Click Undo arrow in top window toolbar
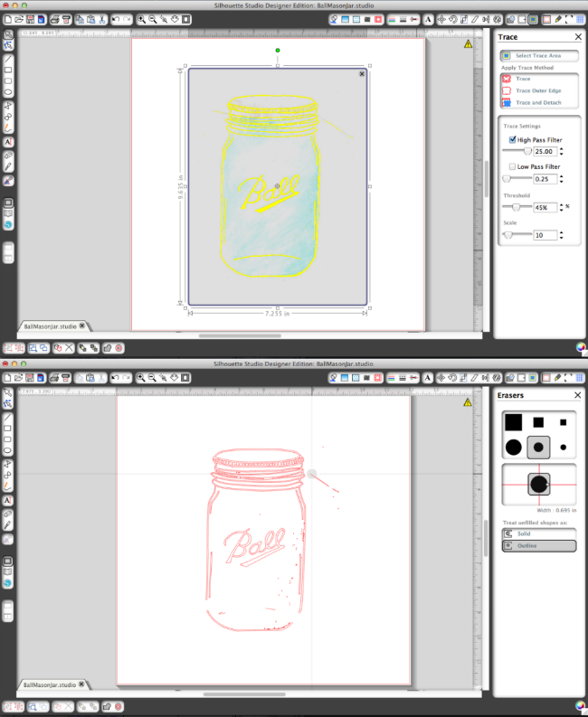The width and height of the screenshot is (588, 717). pyautogui.click(x=116, y=19)
